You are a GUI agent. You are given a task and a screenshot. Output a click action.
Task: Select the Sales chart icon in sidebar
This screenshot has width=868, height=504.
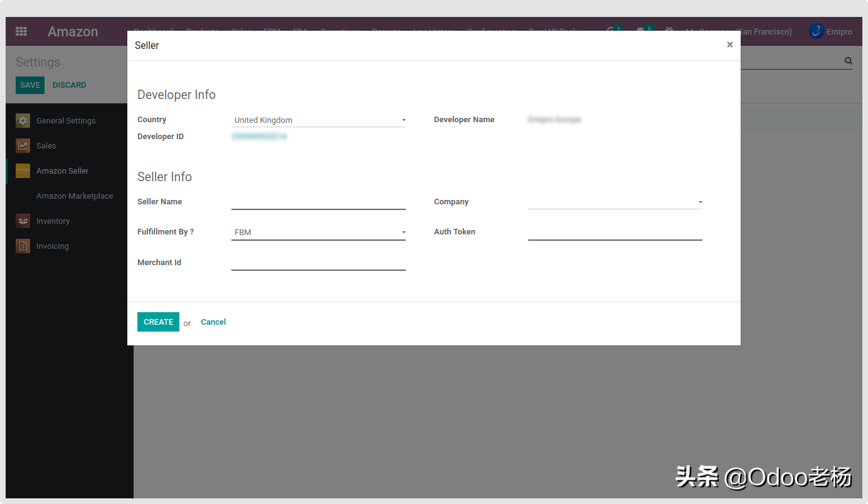[x=23, y=146]
